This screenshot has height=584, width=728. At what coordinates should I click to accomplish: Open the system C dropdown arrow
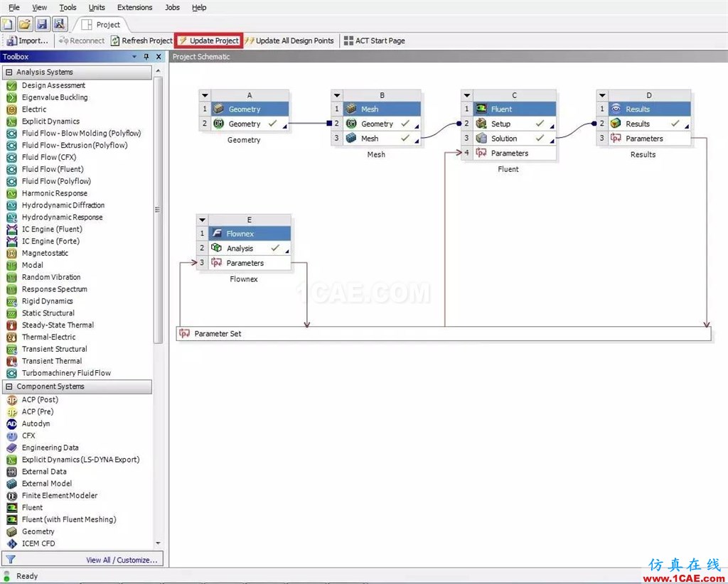click(x=467, y=95)
